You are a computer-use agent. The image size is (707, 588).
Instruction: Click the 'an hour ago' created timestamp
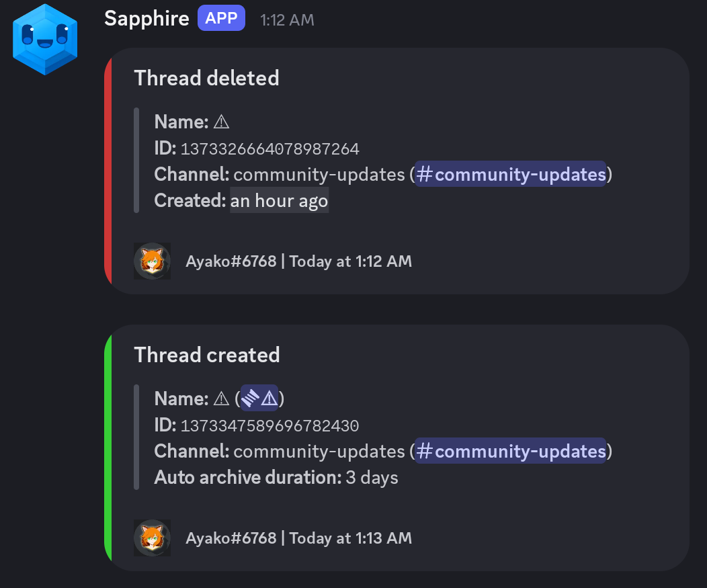coord(280,200)
